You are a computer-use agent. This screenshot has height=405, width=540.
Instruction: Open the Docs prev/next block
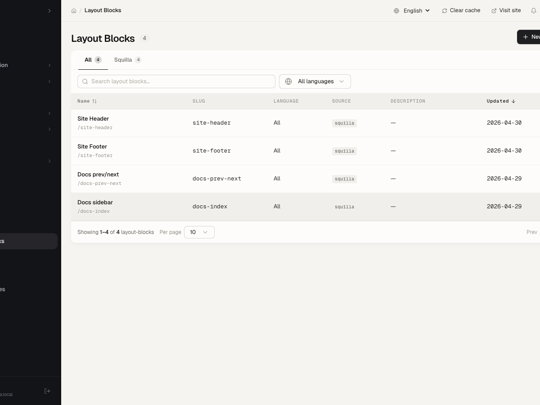point(98,174)
